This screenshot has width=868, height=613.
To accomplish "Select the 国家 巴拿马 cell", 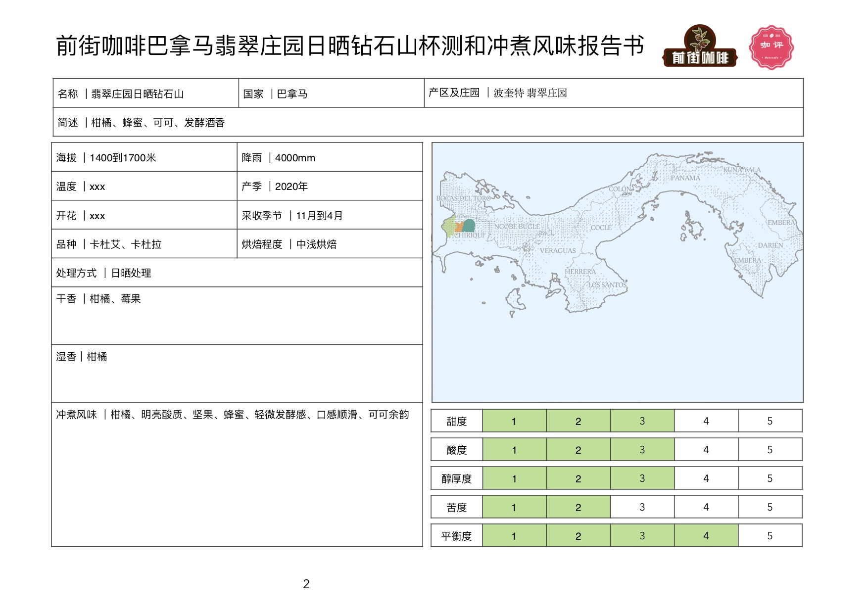I will pos(332,93).
